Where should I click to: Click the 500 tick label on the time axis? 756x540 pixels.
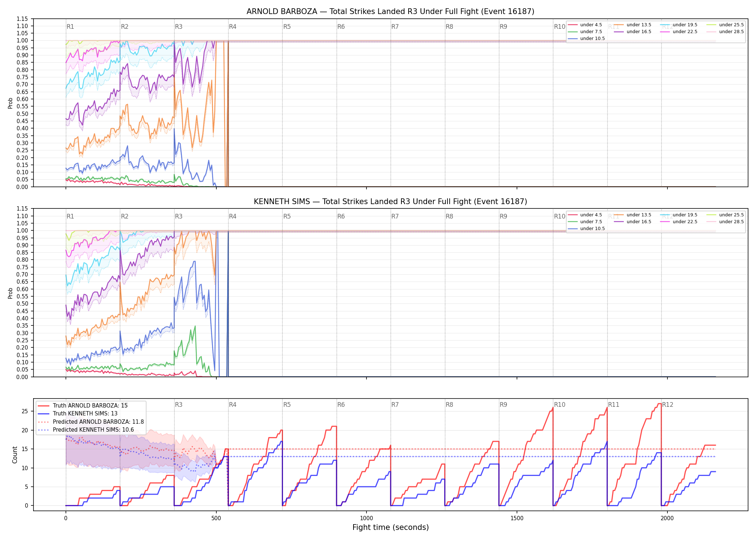tap(216, 518)
